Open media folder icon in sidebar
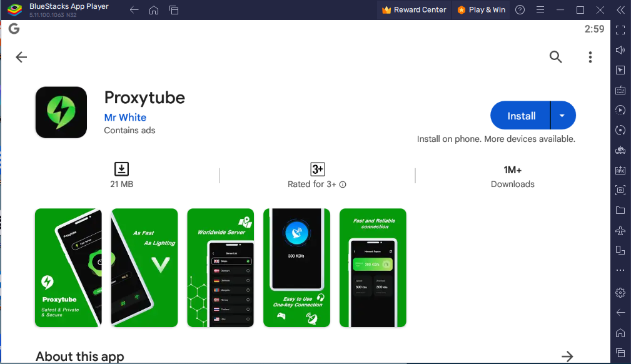 [620, 210]
